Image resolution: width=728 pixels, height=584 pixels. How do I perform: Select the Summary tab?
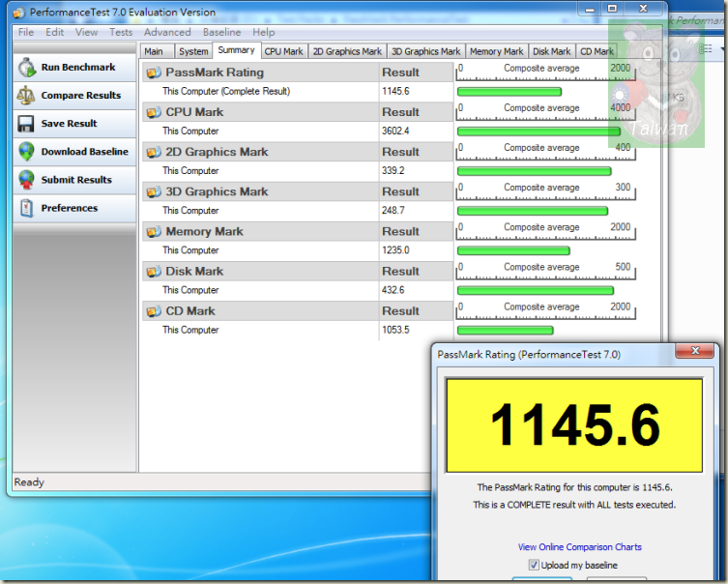[236, 50]
